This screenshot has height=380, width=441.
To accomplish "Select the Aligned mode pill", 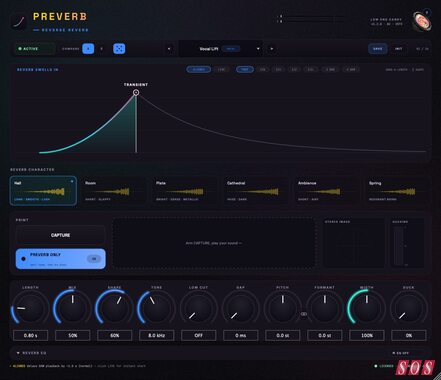I will 199,69.
